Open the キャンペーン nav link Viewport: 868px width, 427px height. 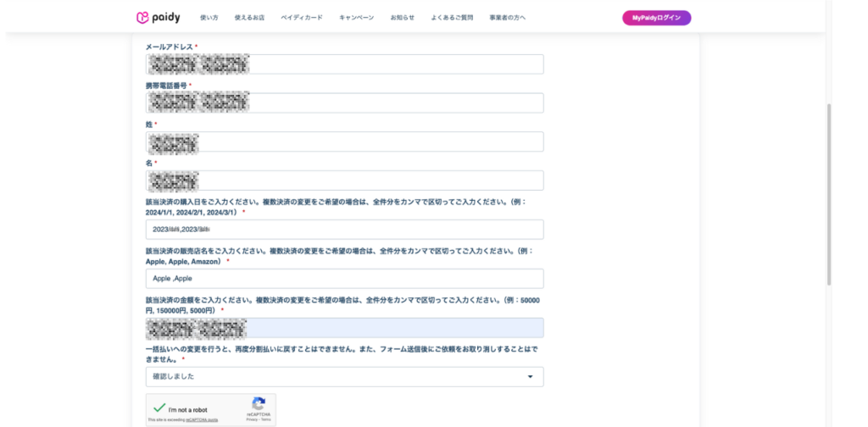[356, 18]
